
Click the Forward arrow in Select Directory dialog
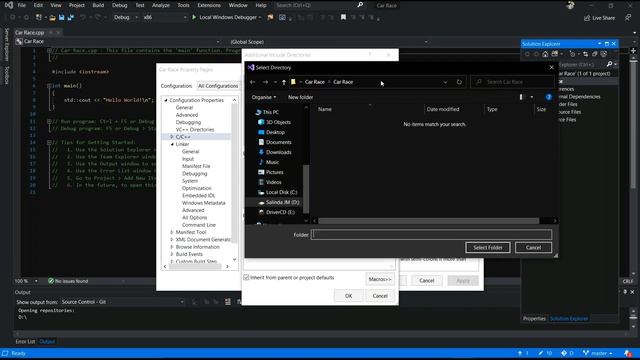(x=265, y=82)
